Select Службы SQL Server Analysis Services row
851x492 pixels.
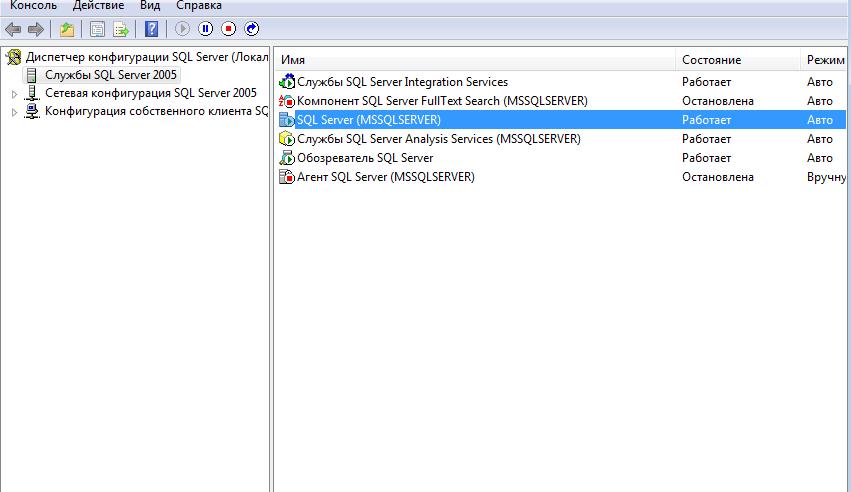click(561, 139)
